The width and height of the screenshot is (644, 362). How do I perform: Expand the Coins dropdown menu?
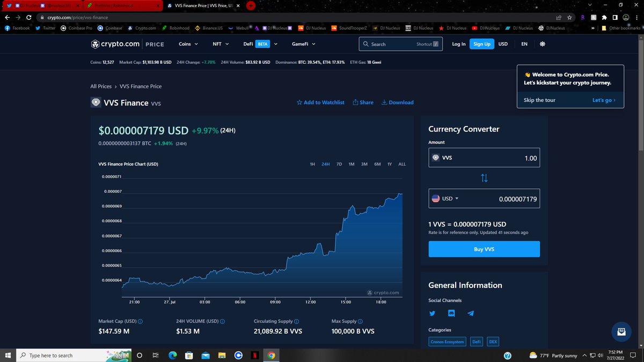188,44
